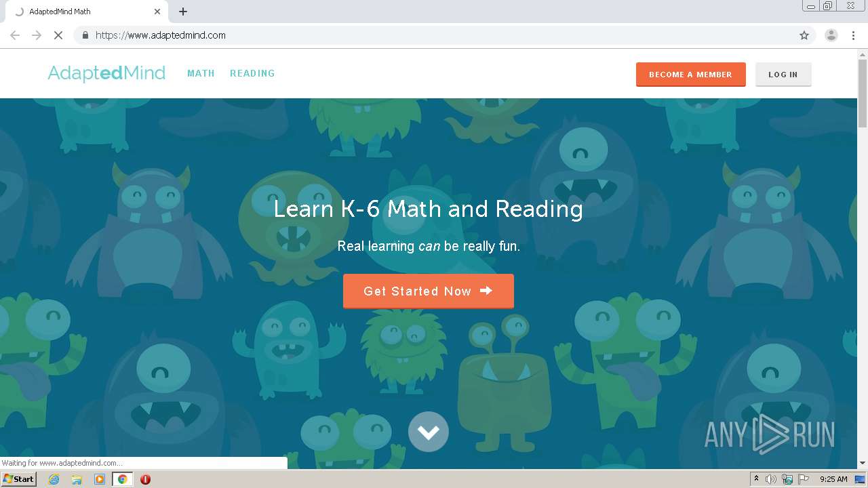Focus the address bar URL field
This screenshot has width=868, height=488.
pos(441,35)
